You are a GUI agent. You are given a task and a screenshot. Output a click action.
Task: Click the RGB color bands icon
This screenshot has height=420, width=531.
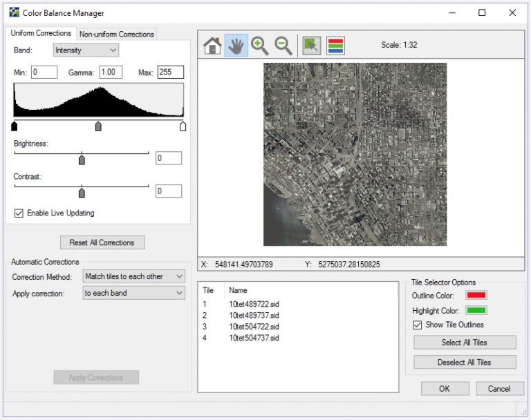tap(335, 46)
